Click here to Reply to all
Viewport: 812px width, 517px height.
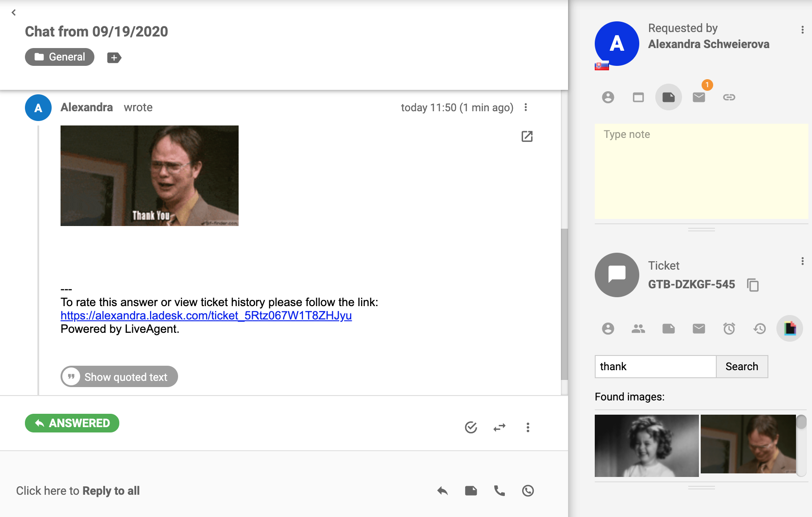point(78,491)
